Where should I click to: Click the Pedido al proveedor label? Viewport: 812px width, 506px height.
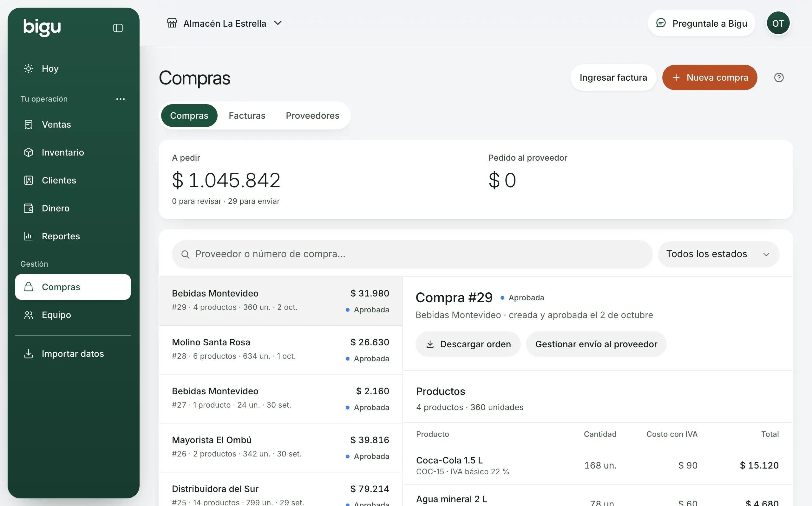(527, 158)
